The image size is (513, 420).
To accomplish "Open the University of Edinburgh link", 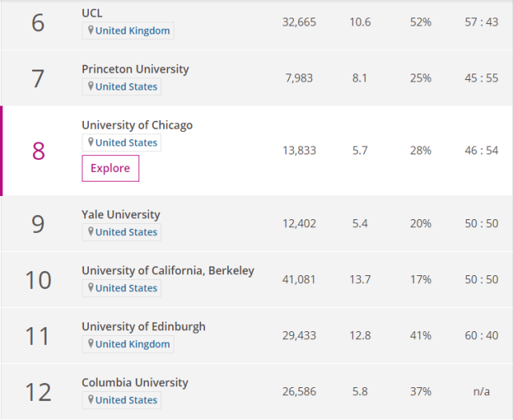I will 143,326.
